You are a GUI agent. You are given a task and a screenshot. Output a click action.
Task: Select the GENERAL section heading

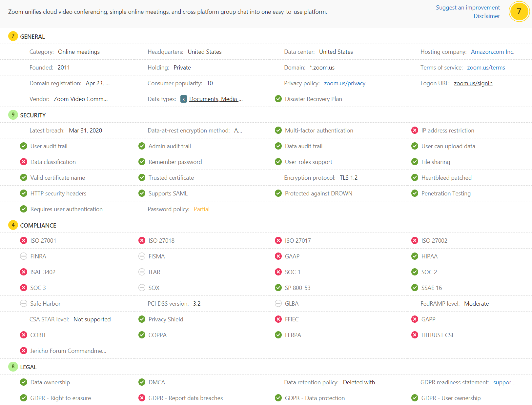(x=32, y=37)
